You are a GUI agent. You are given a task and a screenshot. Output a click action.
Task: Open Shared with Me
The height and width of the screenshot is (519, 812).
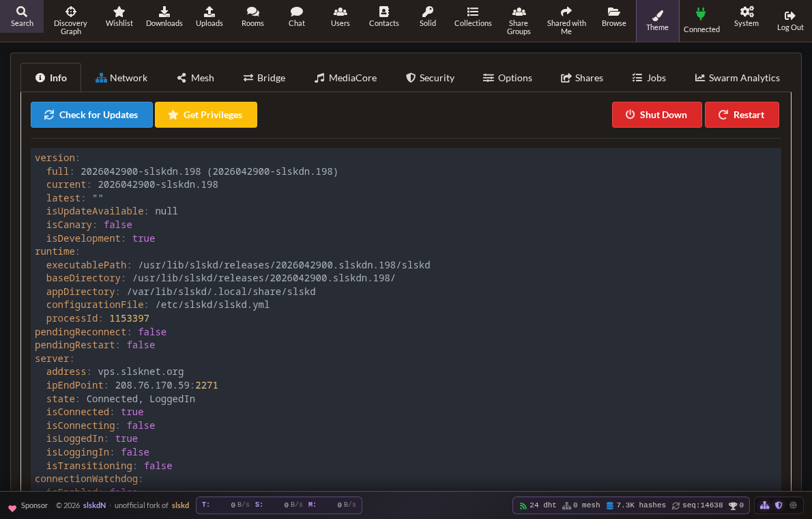(566, 20)
